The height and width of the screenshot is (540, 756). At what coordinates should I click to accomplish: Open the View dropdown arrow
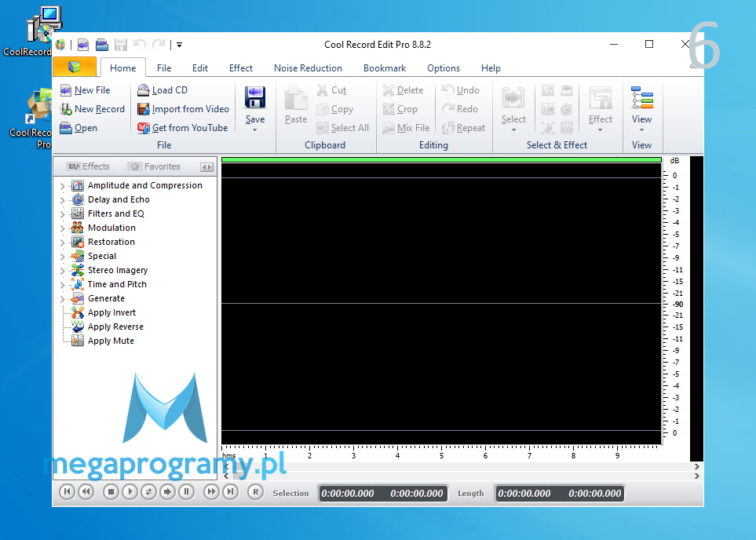(x=641, y=130)
